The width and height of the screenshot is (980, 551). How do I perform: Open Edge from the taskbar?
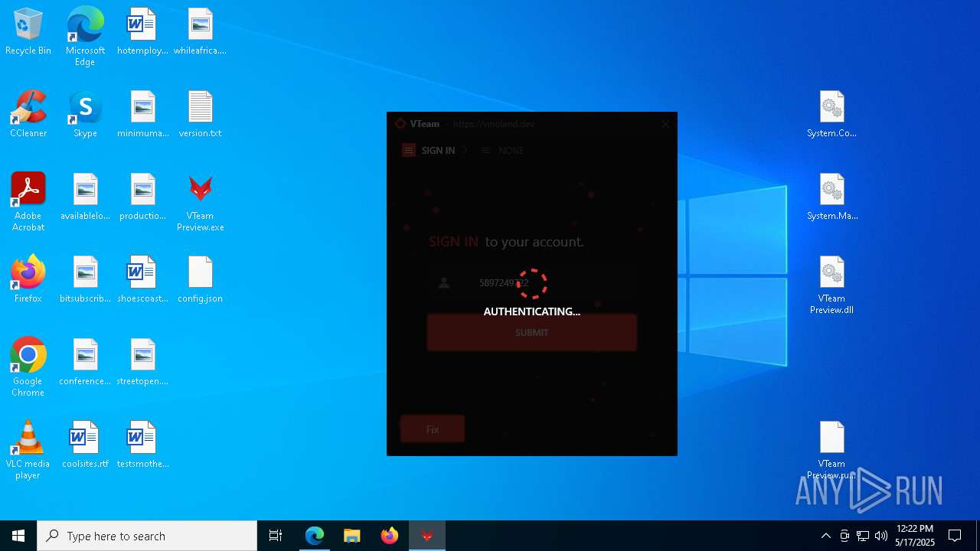[x=315, y=536]
